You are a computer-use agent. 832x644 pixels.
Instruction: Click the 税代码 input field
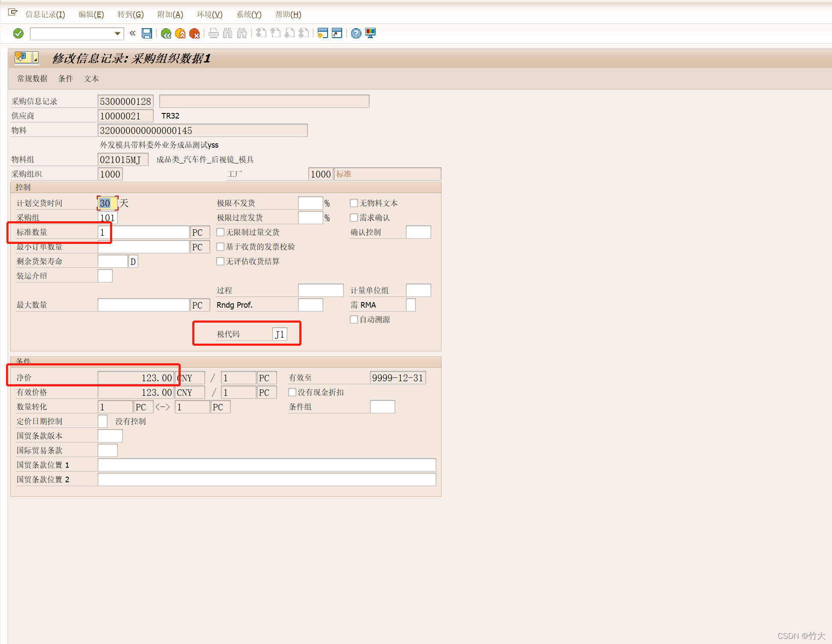(280, 334)
